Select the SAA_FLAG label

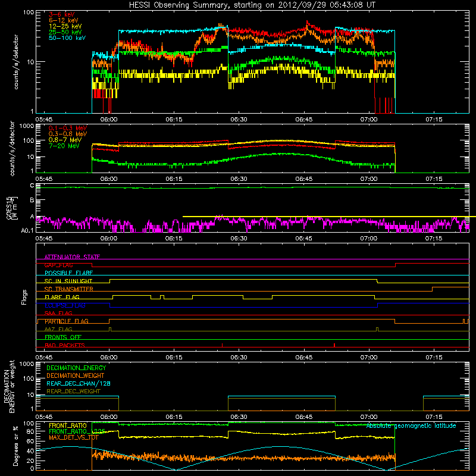[x=58, y=313]
